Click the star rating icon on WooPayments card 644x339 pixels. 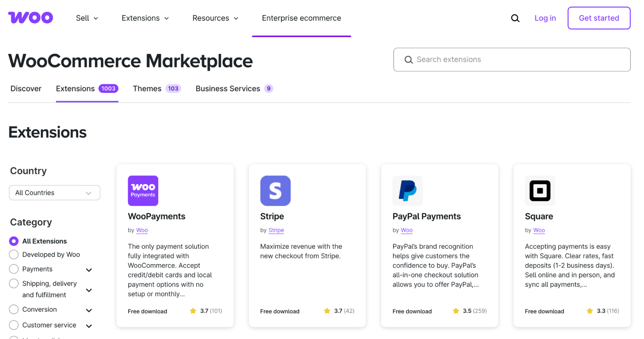[x=193, y=311]
